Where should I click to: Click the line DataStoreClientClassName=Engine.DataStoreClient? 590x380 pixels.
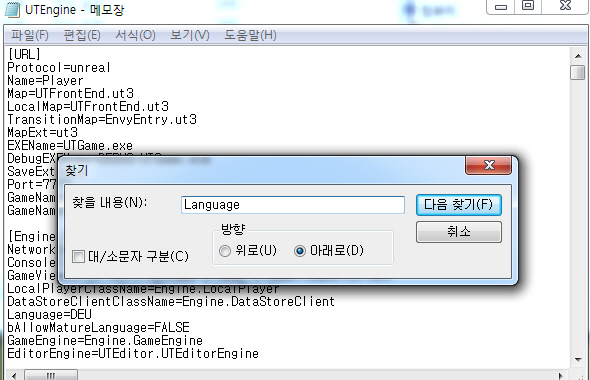(171, 301)
